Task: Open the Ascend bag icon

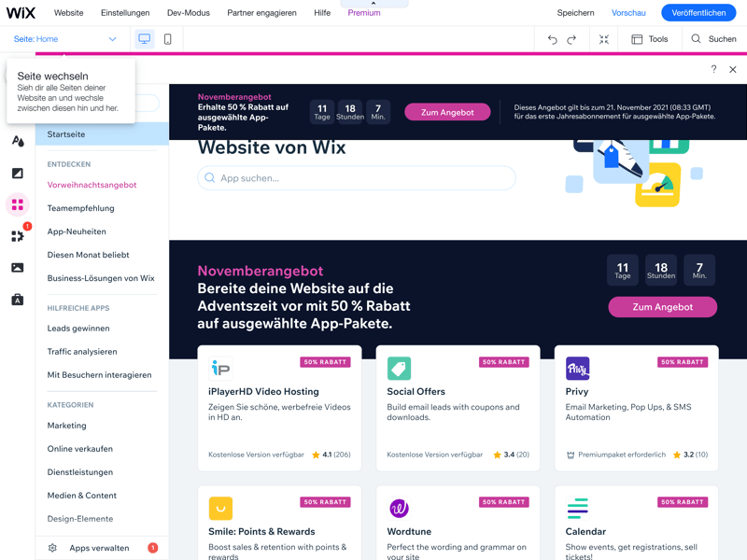Action: (18, 300)
